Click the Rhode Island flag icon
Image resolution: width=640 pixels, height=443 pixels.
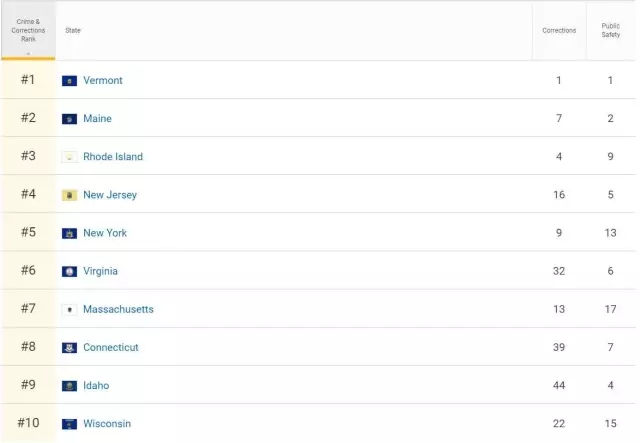tap(69, 157)
